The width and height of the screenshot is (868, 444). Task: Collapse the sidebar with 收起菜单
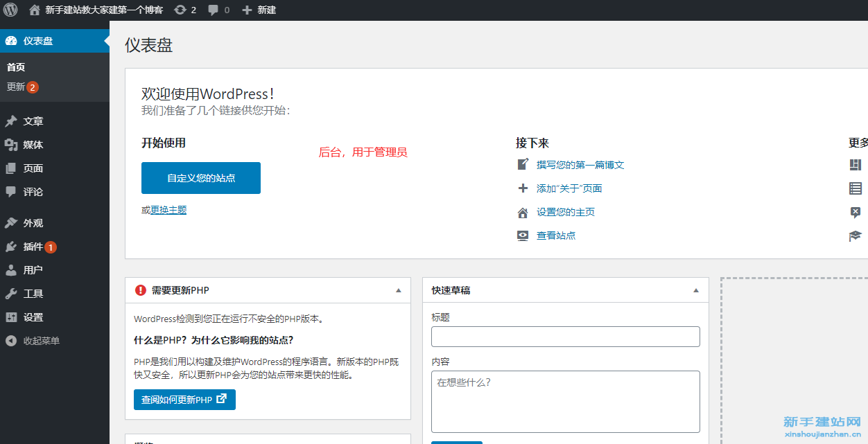coord(41,341)
